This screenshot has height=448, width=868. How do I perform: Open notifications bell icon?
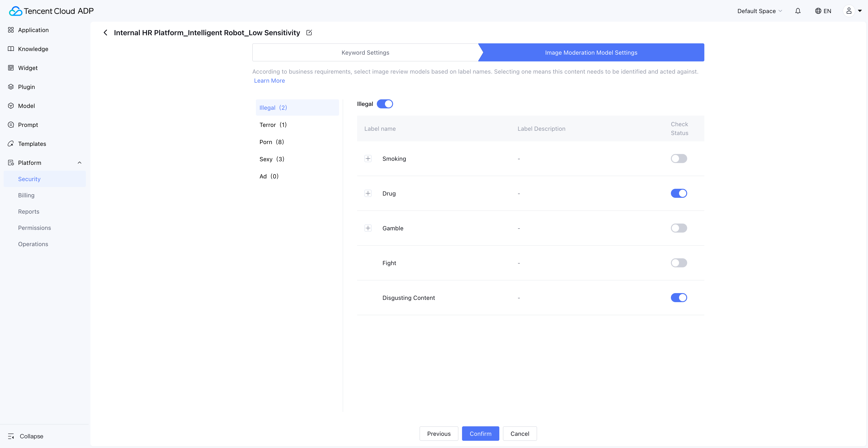pyautogui.click(x=797, y=11)
